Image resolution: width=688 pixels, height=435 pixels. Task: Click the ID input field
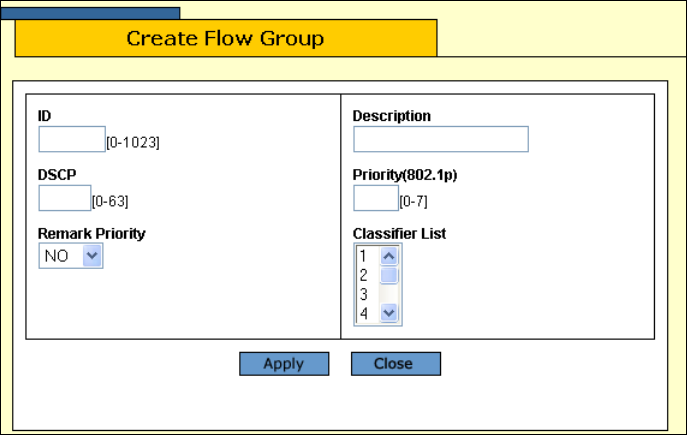[x=72, y=140]
